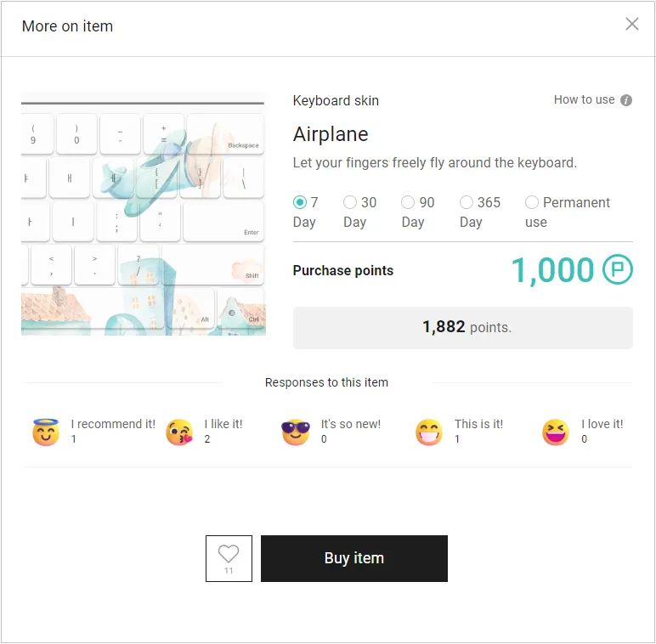656x644 pixels.
Task: Select the 30 Day radio option
Action: (350, 202)
